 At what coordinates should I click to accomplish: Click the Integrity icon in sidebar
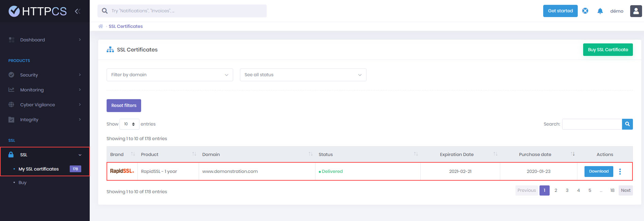tap(12, 119)
